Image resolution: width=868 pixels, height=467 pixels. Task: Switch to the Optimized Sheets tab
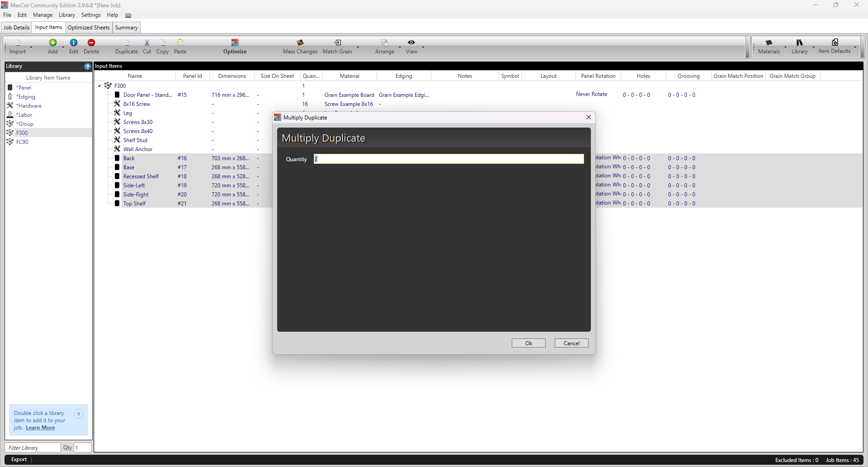[89, 28]
